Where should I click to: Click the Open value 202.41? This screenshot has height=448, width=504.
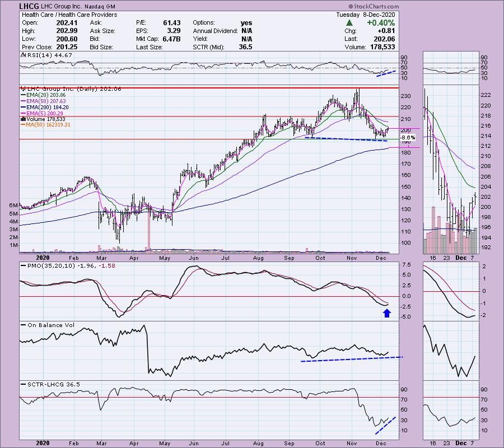pos(67,23)
